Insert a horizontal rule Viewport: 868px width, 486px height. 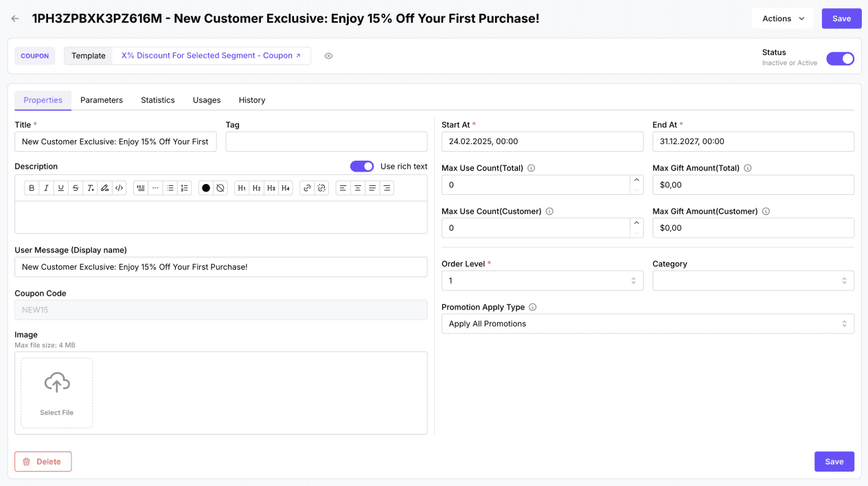pos(155,188)
